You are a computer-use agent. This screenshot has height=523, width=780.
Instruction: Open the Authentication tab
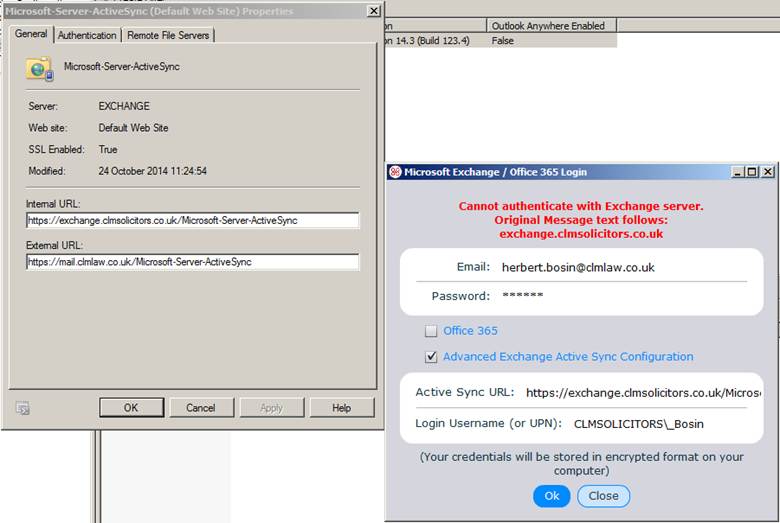(87, 35)
